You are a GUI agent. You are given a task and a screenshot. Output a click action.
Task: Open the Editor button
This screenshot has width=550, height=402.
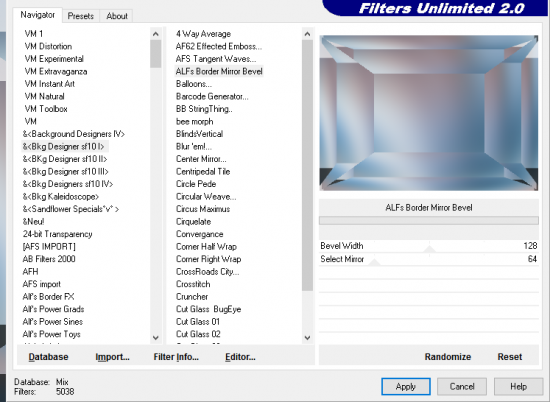point(240,357)
